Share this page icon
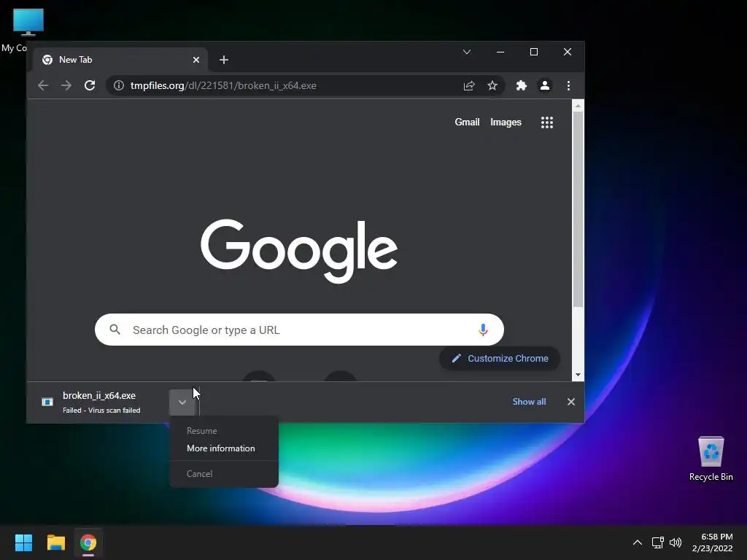 point(469,86)
